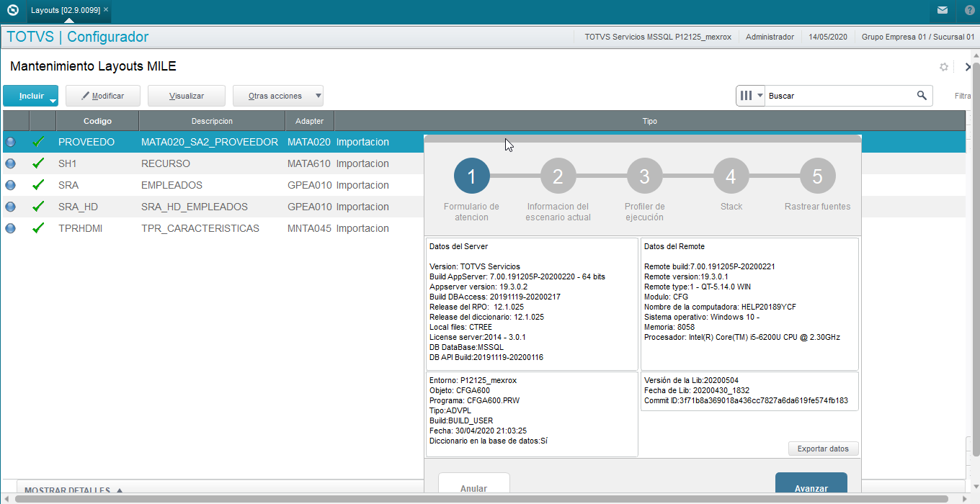This screenshot has height=504, width=980.
Task: Click blue status circle of SRA row
Action: coord(10,185)
